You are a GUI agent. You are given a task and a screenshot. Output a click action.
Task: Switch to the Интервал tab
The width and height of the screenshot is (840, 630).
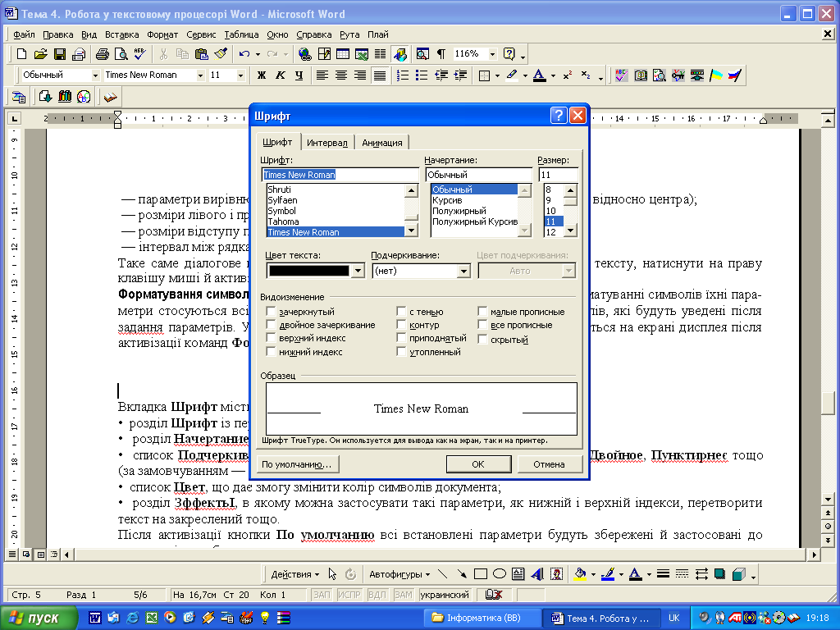326,143
